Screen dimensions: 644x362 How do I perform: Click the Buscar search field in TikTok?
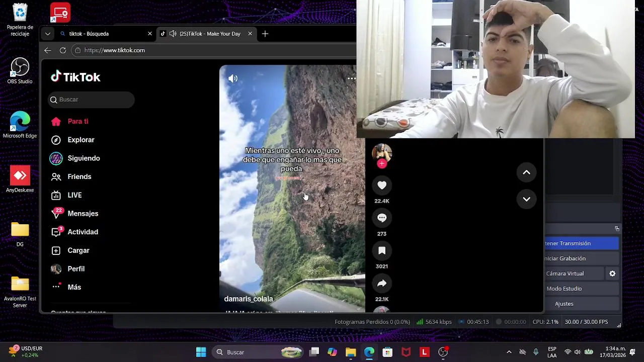[x=92, y=100]
